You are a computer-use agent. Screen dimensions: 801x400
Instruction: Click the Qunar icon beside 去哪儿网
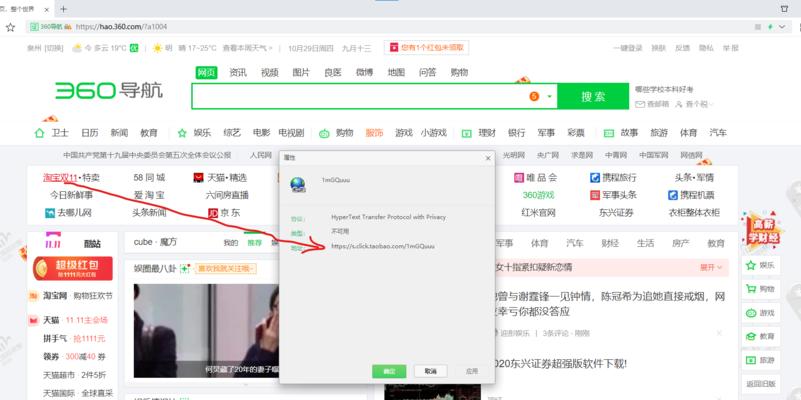click(50, 213)
